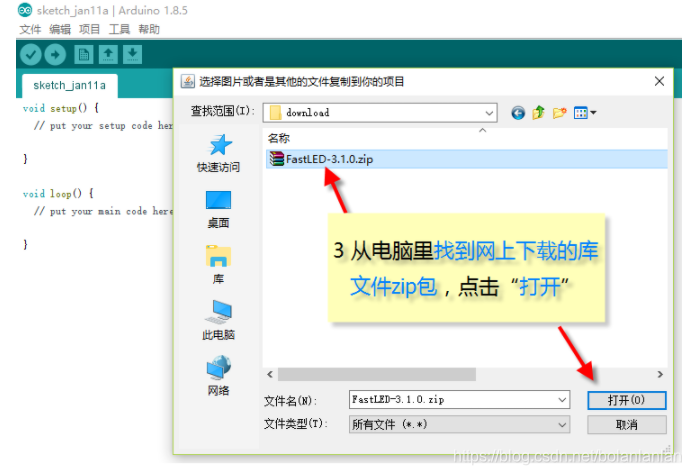Click the void loop() line in editor
Image resolution: width=691 pixels, height=475 pixels.
[58, 193]
